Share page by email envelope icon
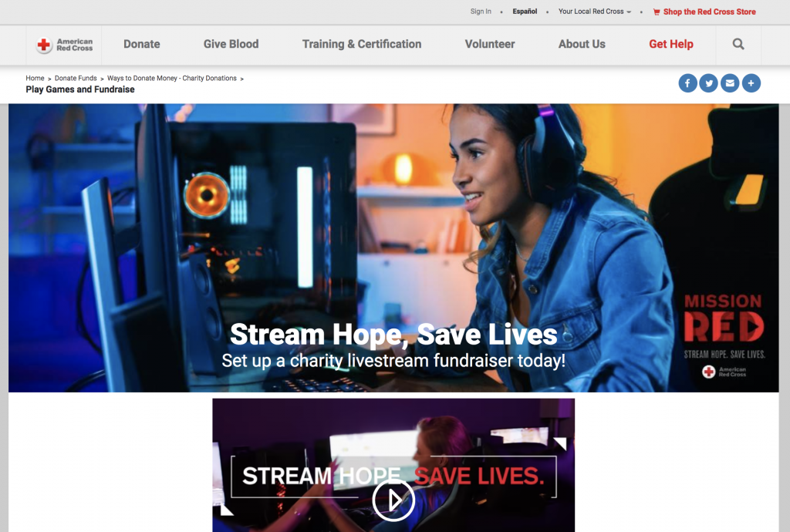This screenshot has width=790, height=532. [730, 83]
